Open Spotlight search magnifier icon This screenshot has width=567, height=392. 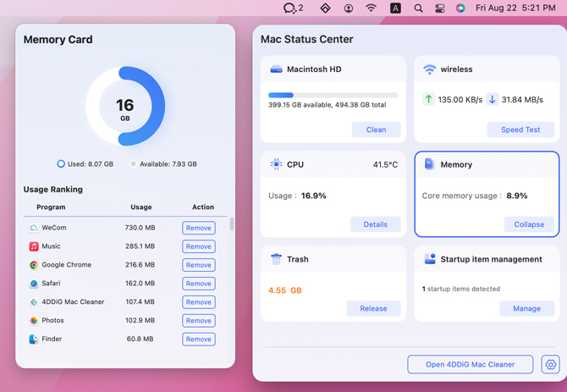click(418, 8)
